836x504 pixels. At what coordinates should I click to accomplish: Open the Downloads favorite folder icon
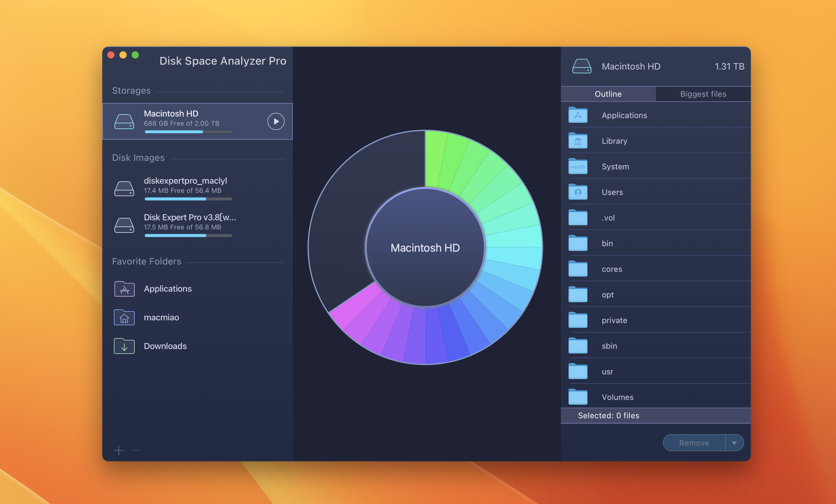[x=124, y=346]
